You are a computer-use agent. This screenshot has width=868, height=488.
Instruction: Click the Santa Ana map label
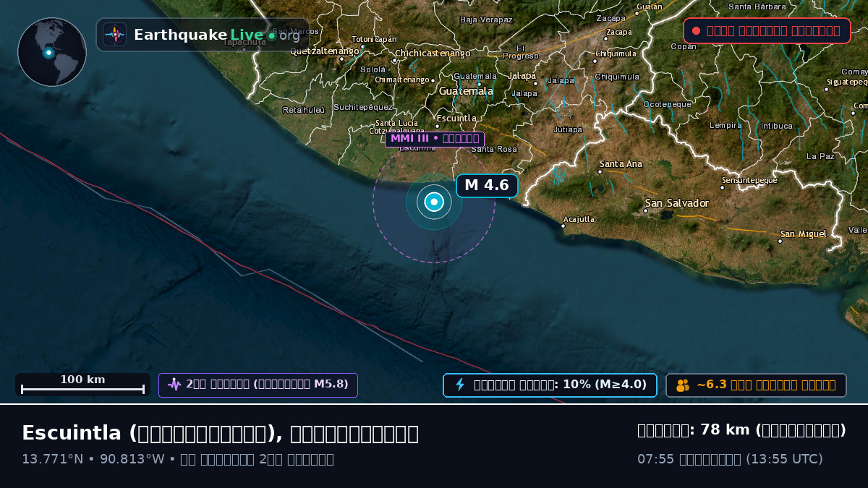[x=621, y=164]
